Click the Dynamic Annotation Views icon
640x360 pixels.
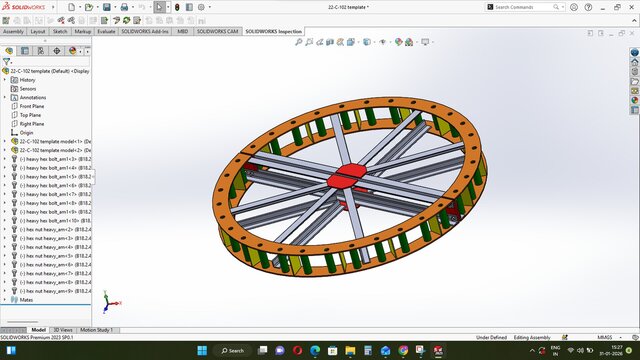click(340, 42)
